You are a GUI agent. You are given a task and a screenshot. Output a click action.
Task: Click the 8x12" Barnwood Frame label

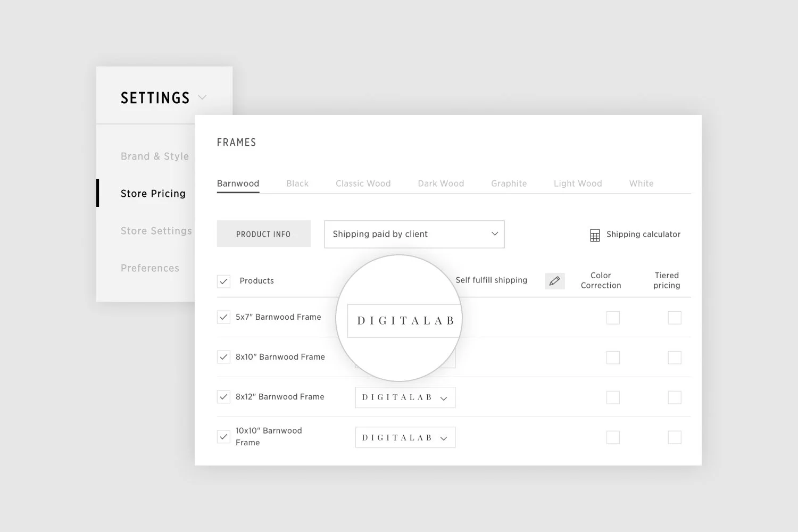click(280, 397)
